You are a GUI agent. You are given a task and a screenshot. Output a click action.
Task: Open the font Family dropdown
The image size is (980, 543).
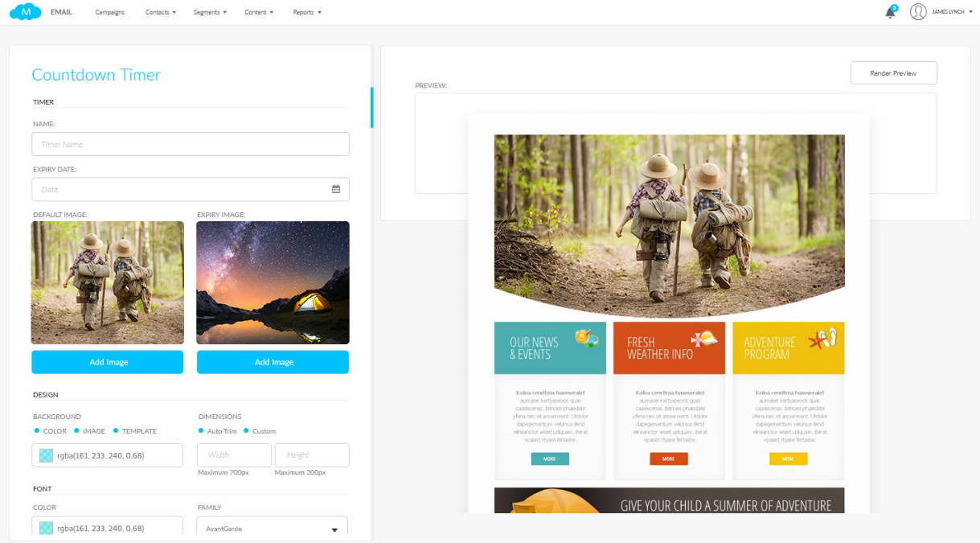click(272, 529)
